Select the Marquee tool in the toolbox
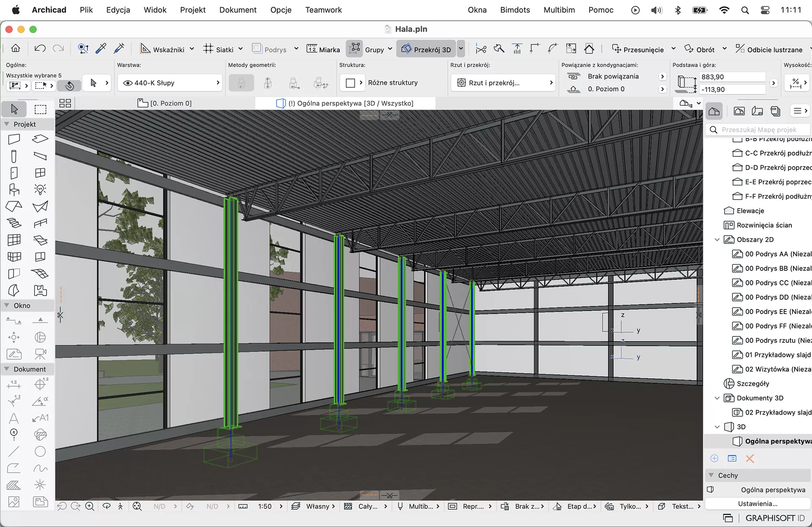Screen dimensions: 812x527 pos(40,109)
